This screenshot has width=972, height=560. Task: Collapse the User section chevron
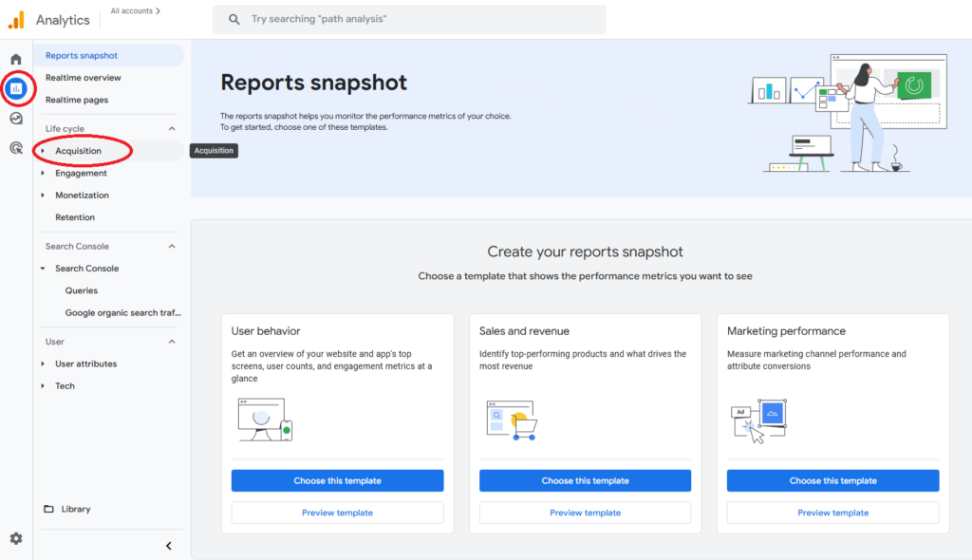click(x=172, y=342)
